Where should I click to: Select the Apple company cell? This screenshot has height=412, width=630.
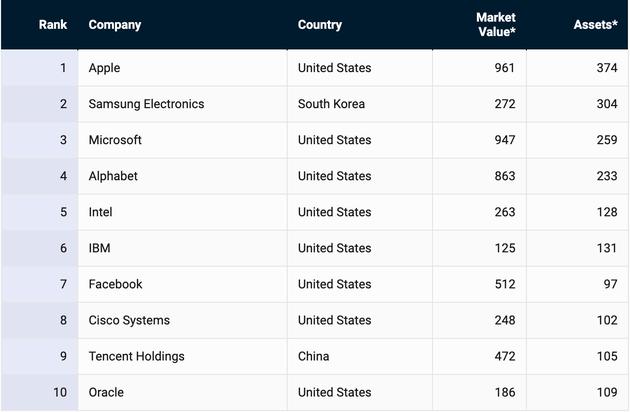104,68
